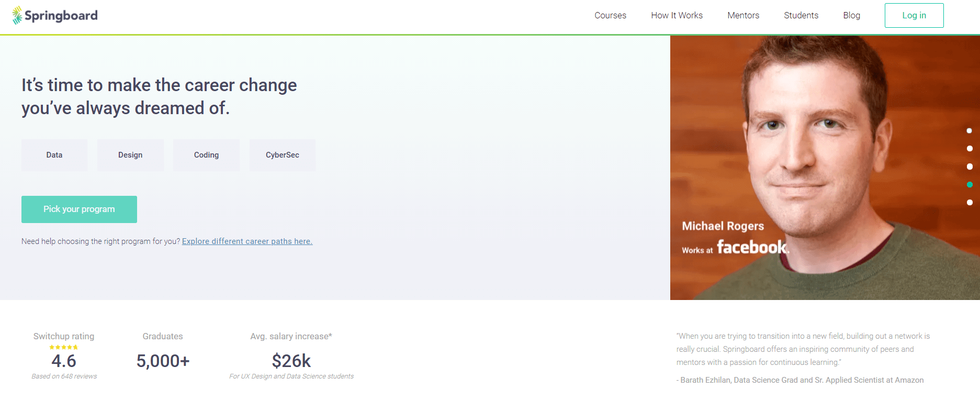
Task: Click the $26k salary figure
Action: pos(291,361)
